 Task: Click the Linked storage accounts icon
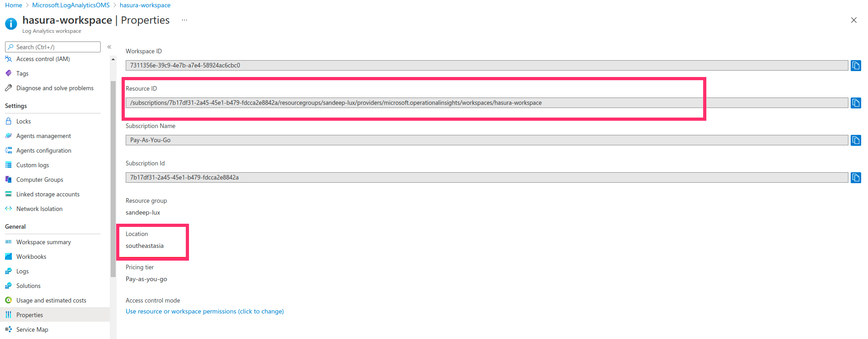pyautogui.click(x=8, y=194)
